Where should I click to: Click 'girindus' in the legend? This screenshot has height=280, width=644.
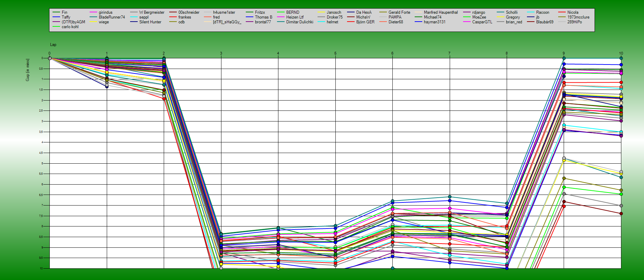[x=105, y=12]
